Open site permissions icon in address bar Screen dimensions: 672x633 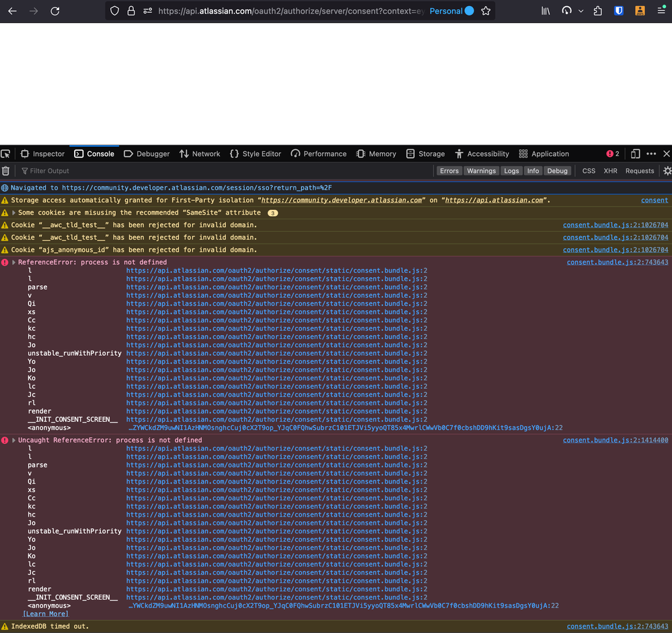[148, 11]
